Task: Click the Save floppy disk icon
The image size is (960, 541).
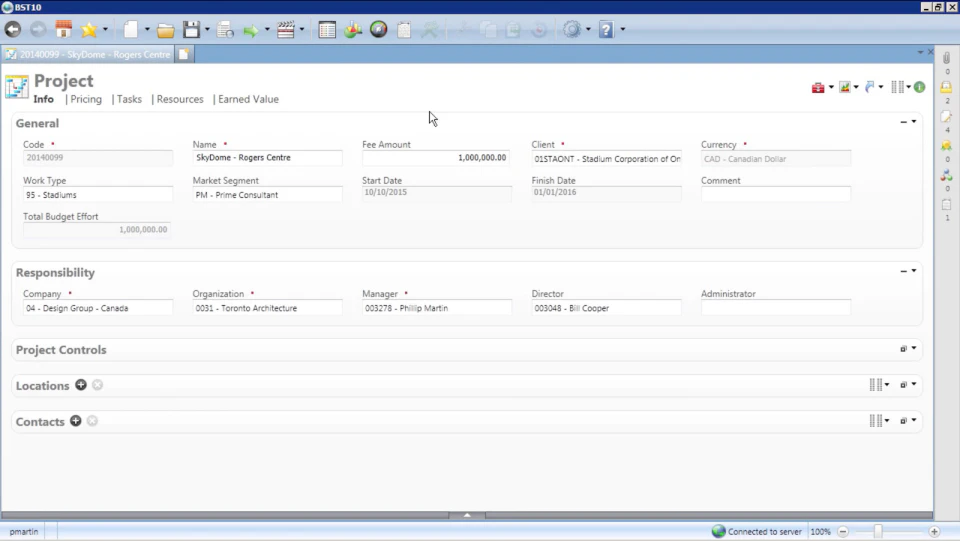Action: [x=192, y=29]
